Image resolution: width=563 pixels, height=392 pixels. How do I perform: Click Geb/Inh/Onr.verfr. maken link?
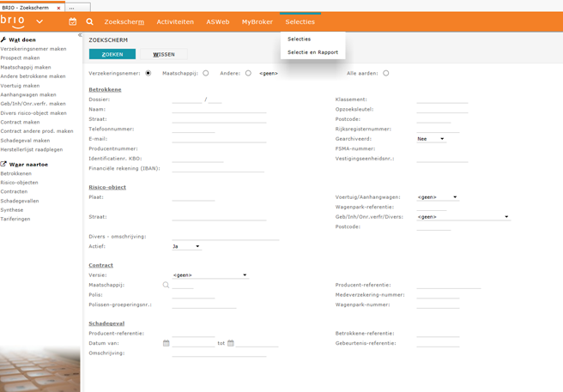(x=33, y=104)
